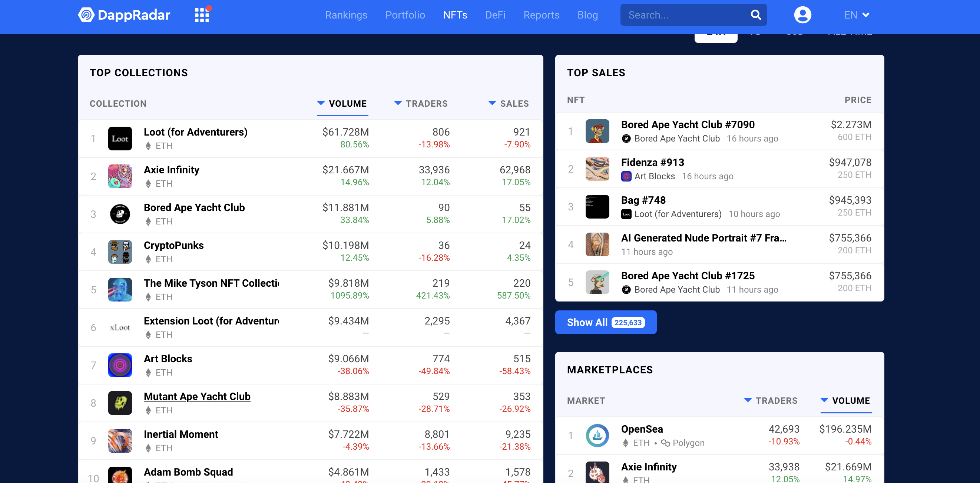The image size is (980, 483).
Task: Open the Portfolio menu
Action: point(405,15)
